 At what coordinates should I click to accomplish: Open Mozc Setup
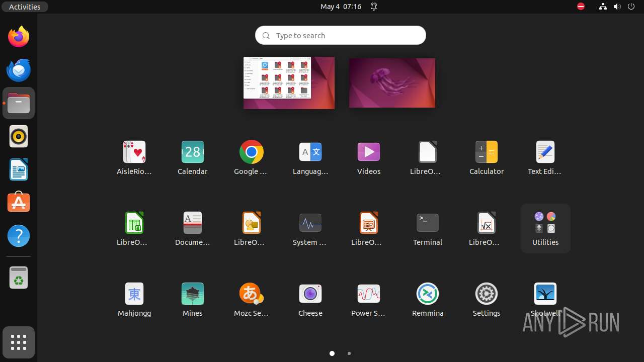coord(251,300)
